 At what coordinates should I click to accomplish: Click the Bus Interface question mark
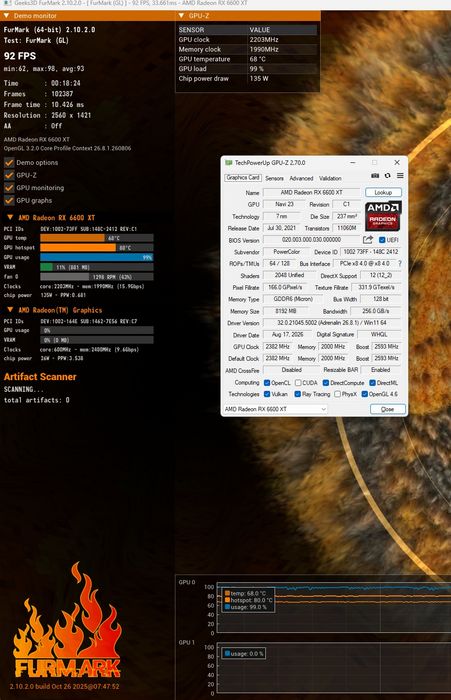point(400,263)
